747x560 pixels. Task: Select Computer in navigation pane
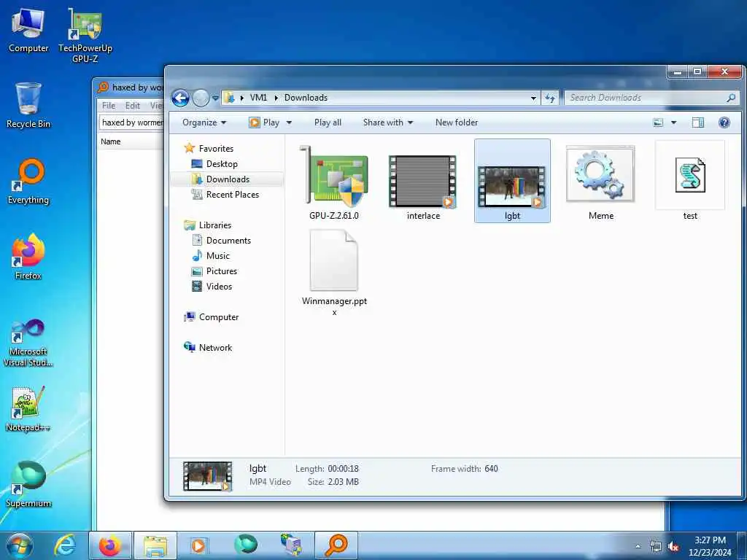[219, 317]
